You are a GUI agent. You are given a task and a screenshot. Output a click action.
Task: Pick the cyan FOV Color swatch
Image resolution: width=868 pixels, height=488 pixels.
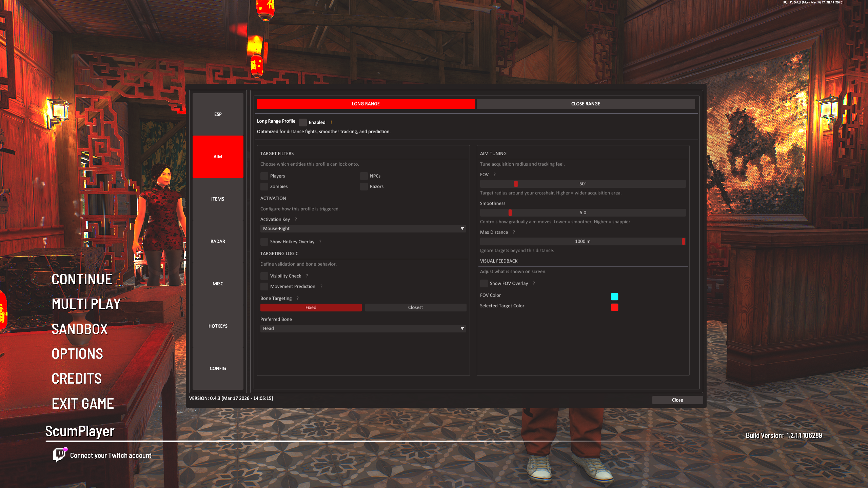pyautogui.click(x=614, y=297)
